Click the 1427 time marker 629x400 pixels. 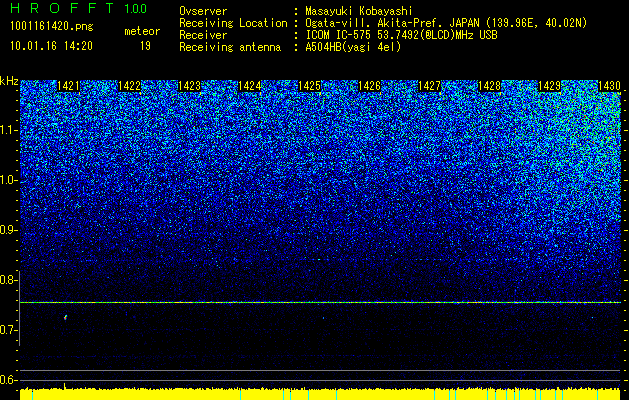(x=429, y=86)
